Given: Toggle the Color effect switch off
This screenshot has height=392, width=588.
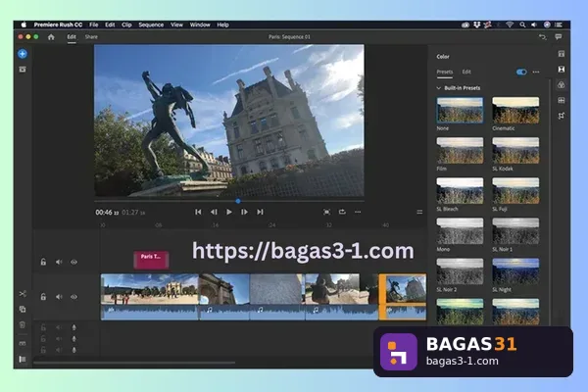Looking at the screenshot, I should [x=521, y=72].
